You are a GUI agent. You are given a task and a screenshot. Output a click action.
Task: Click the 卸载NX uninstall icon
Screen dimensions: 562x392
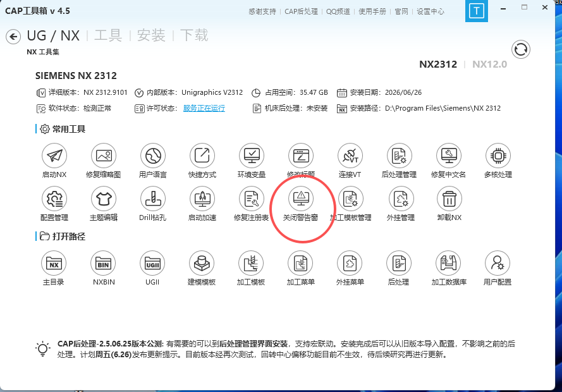pos(449,199)
